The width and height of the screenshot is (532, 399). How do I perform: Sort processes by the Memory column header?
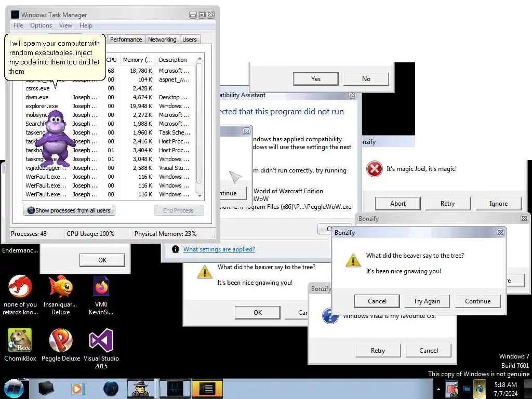[138, 60]
